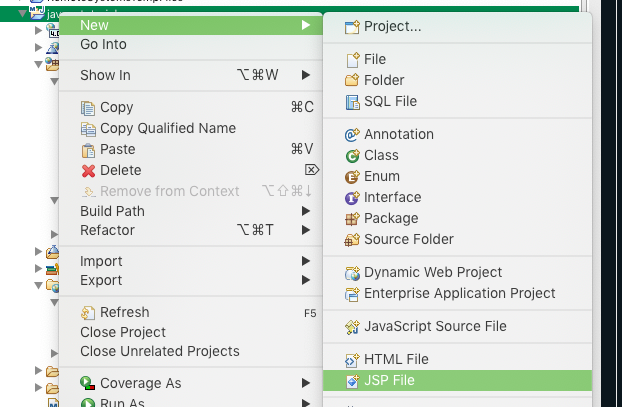Expand the Import submenu

[306, 261]
